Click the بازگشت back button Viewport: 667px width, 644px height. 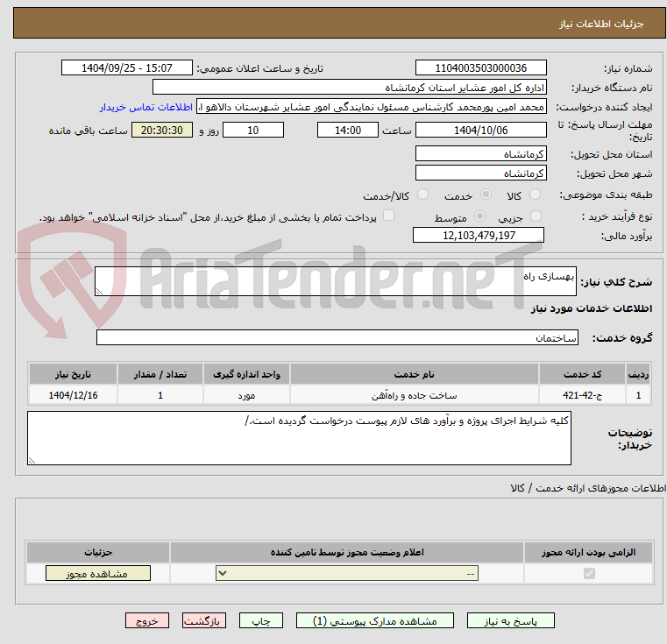tap(203, 620)
